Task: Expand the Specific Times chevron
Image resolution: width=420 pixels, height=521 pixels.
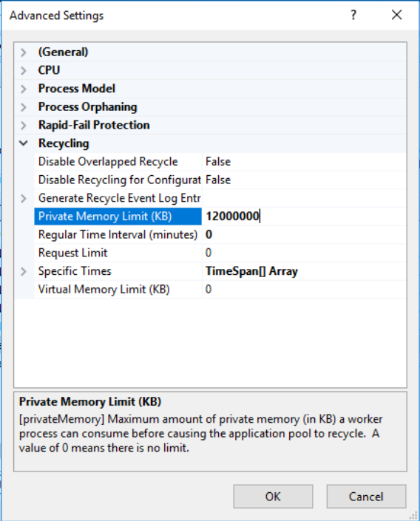Action: (x=23, y=271)
